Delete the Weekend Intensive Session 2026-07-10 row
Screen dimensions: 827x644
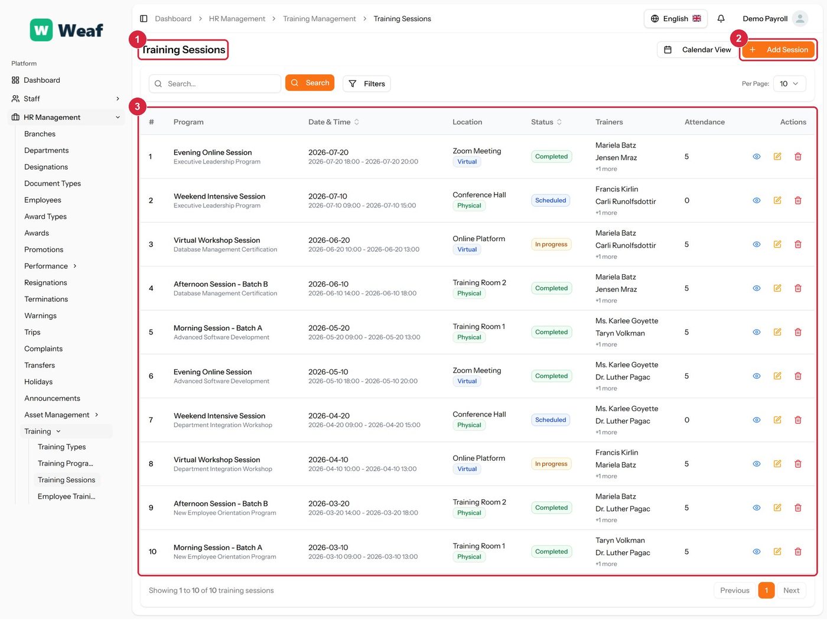tap(798, 200)
